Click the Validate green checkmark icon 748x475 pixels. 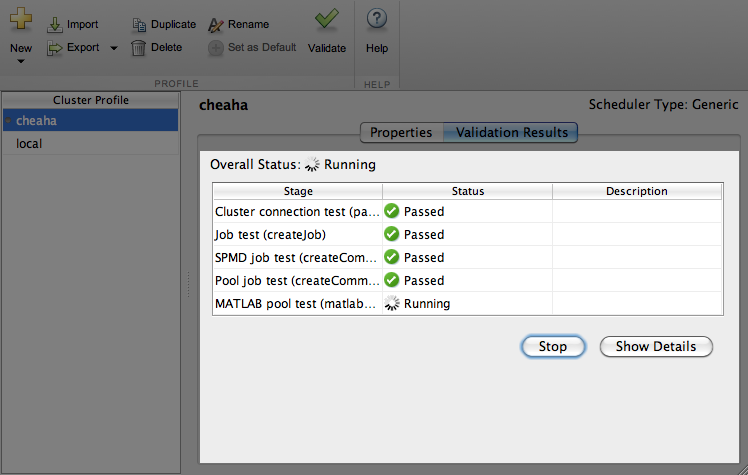click(x=326, y=20)
